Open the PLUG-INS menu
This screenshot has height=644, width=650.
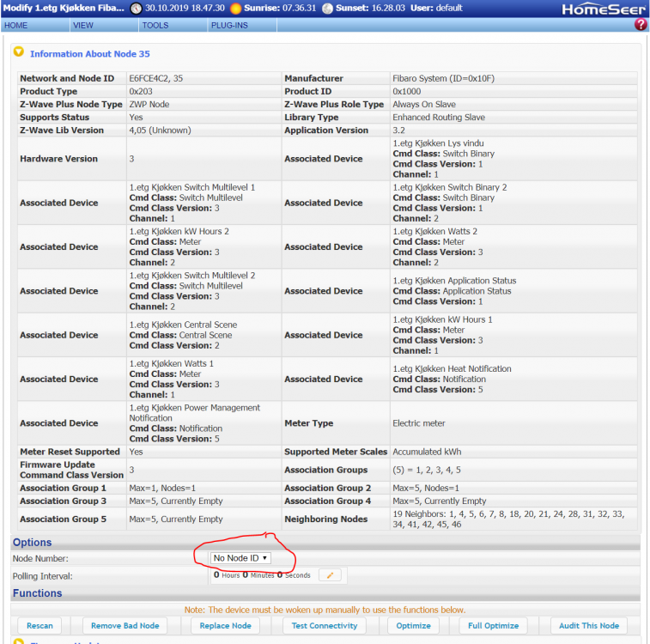coord(231,26)
